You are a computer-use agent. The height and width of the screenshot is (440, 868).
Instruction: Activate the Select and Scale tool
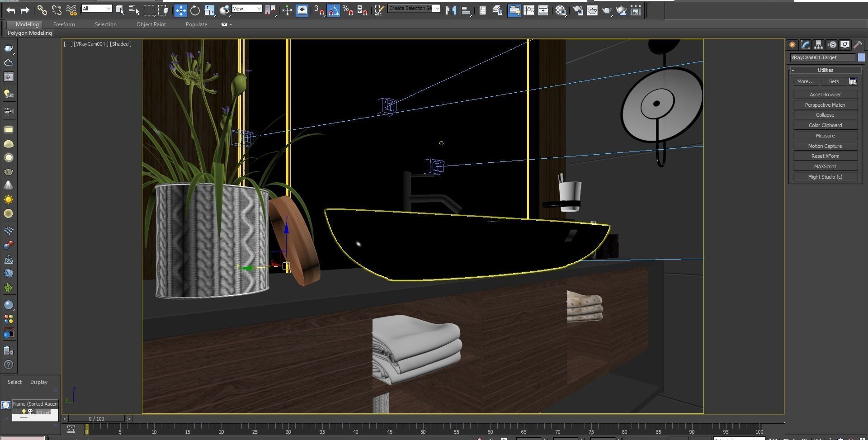(x=210, y=10)
